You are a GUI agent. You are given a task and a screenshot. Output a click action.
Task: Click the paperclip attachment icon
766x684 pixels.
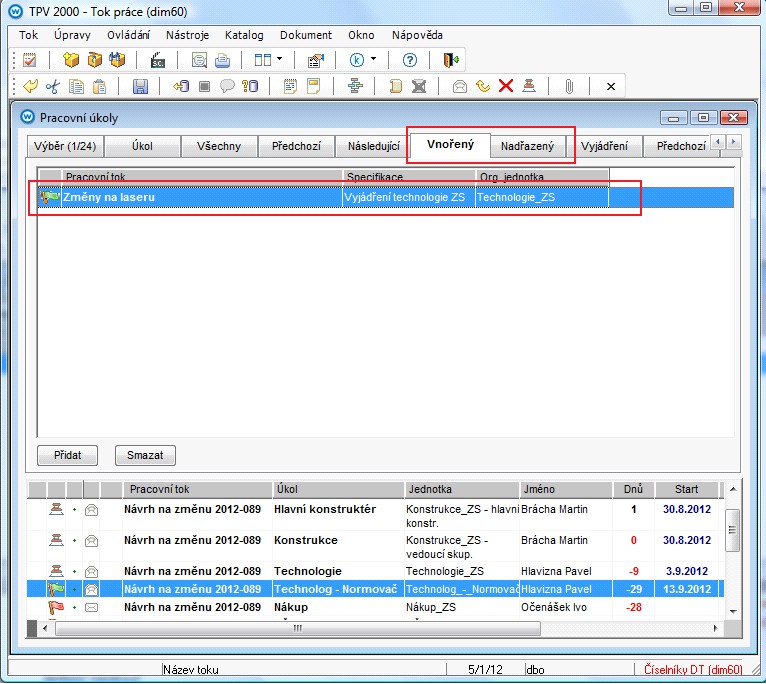coord(569,87)
